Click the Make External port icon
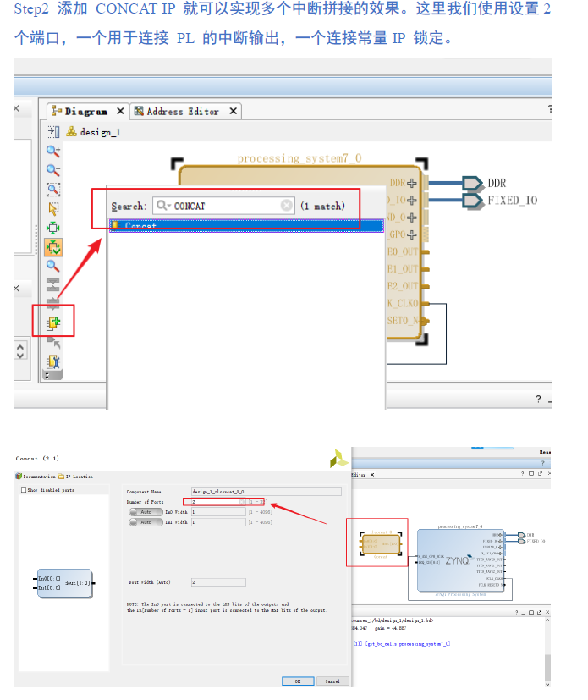 (x=53, y=343)
